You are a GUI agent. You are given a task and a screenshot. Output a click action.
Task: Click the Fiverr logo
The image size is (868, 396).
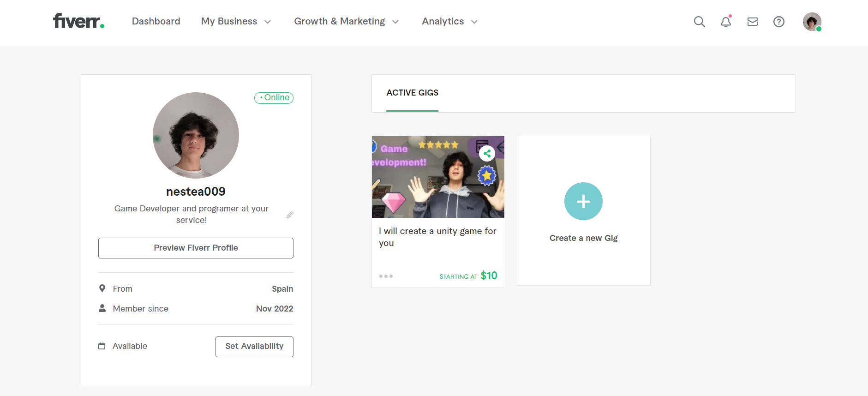78,21
